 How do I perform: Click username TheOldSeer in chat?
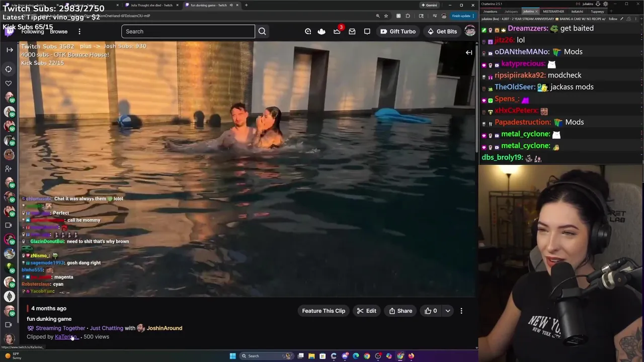[515, 87]
